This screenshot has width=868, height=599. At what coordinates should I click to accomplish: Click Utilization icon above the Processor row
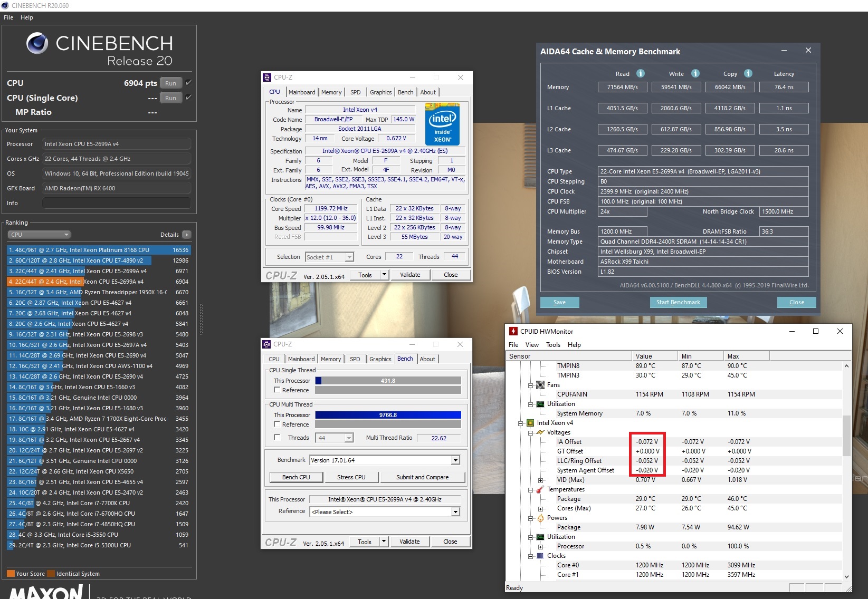pos(540,537)
